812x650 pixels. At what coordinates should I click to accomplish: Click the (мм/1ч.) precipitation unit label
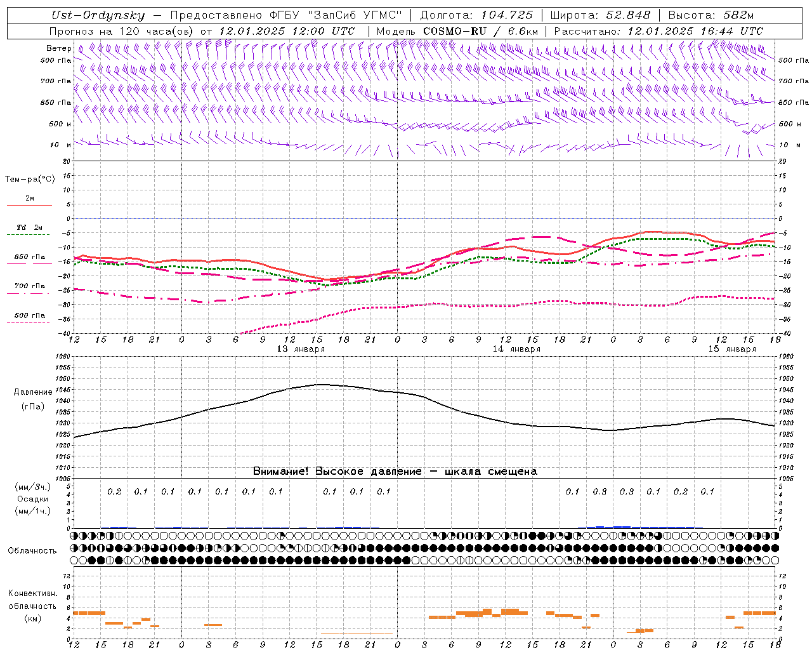[x=32, y=511]
